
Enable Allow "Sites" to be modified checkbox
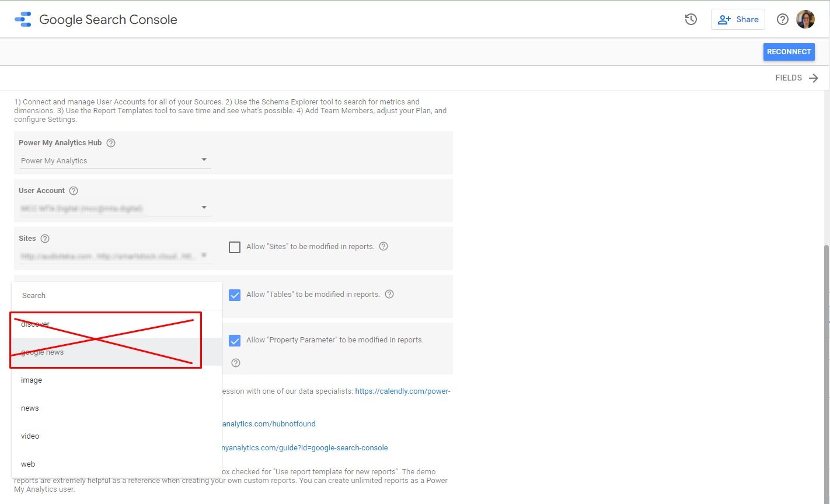pos(235,247)
